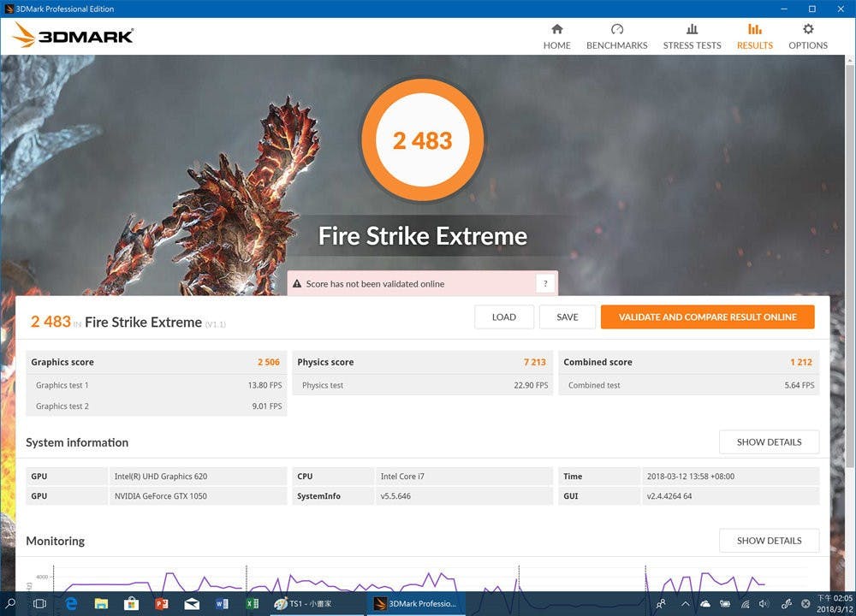Open the Action Center notification icon
Screen dimensions: 856x616
pyautogui.click(x=805, y=603)
